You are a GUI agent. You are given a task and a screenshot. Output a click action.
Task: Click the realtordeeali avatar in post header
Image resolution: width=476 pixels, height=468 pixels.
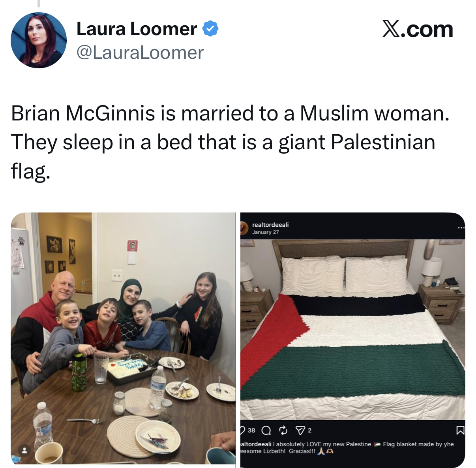[x=245, y=228]
